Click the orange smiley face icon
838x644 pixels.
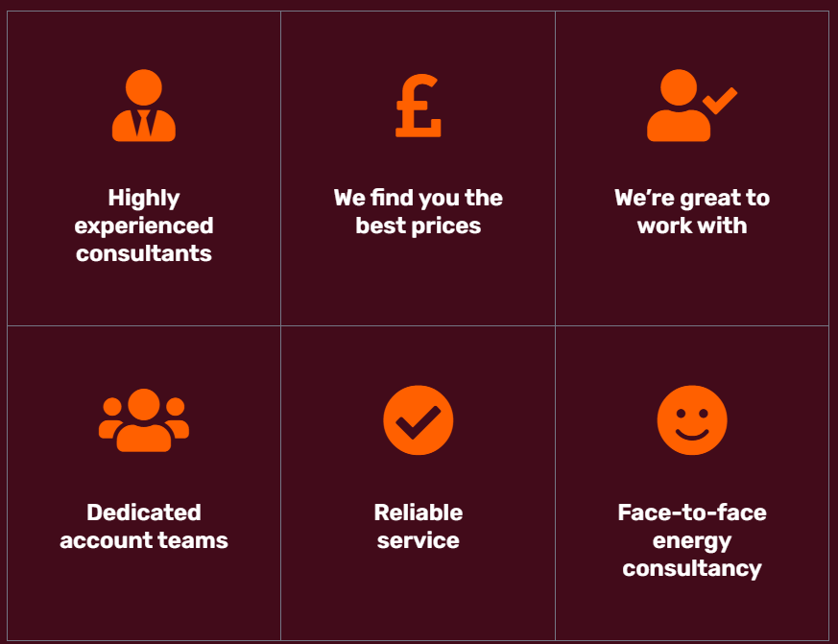click(x=691, y=420)
